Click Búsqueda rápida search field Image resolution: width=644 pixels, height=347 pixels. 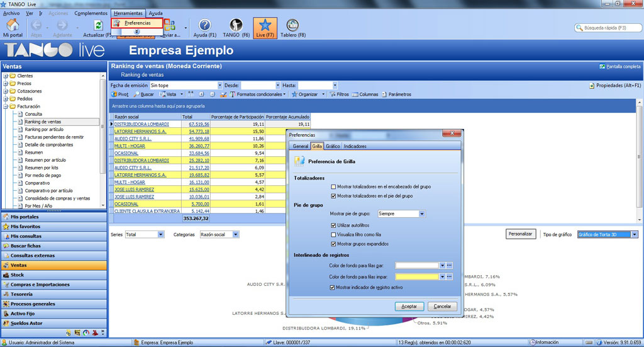point(608,28)
